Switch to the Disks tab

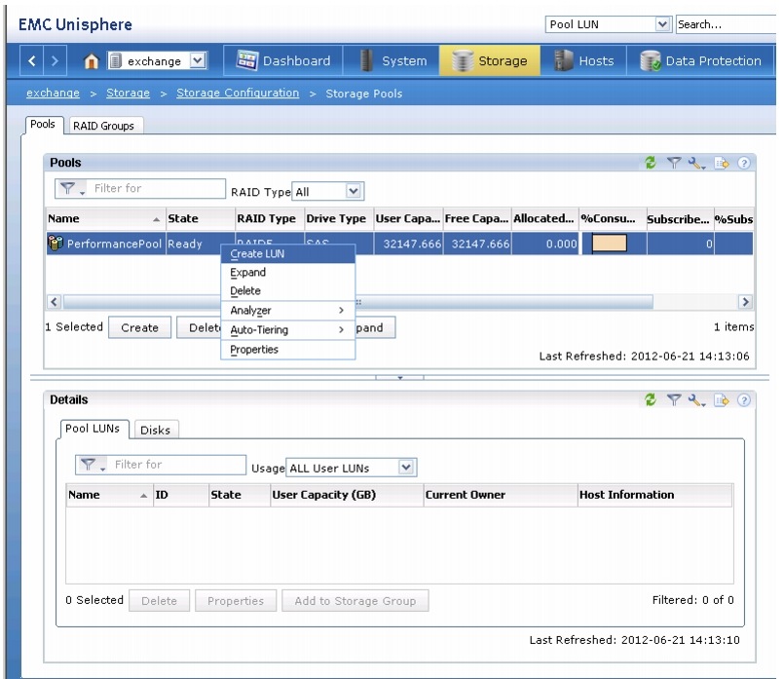156,430
